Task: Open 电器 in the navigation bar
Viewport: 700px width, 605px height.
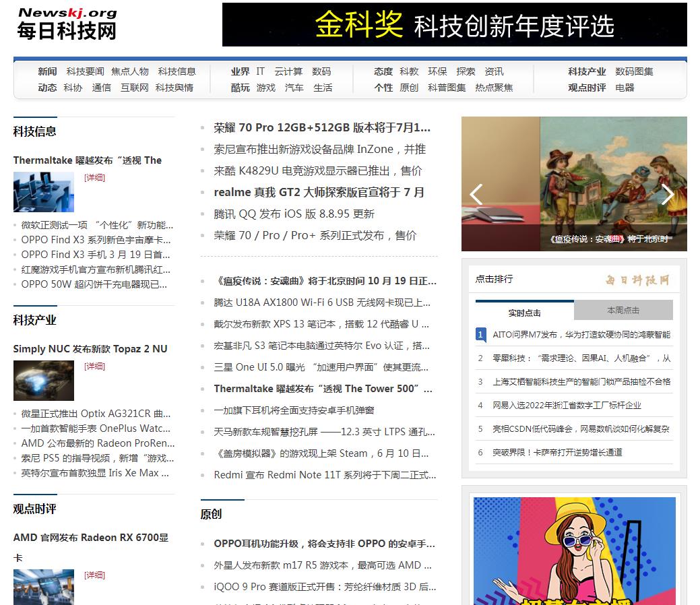Action: [x=625, y=88]
